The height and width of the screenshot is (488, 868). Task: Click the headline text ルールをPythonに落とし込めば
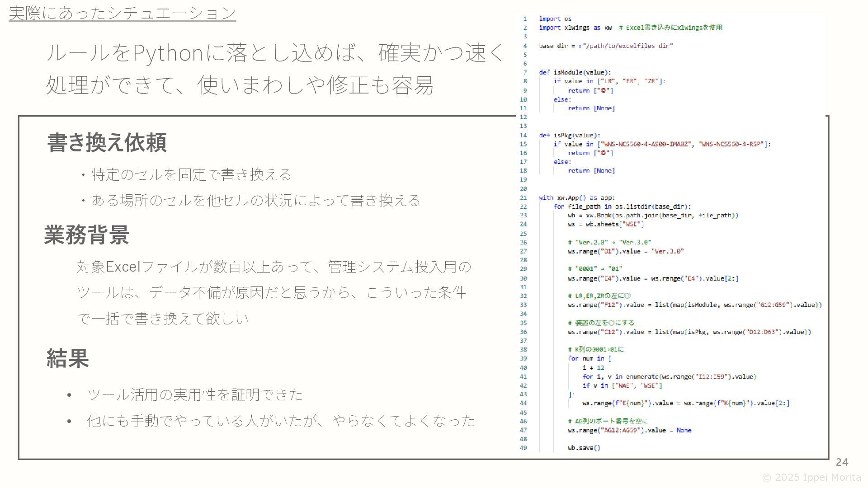275,53
